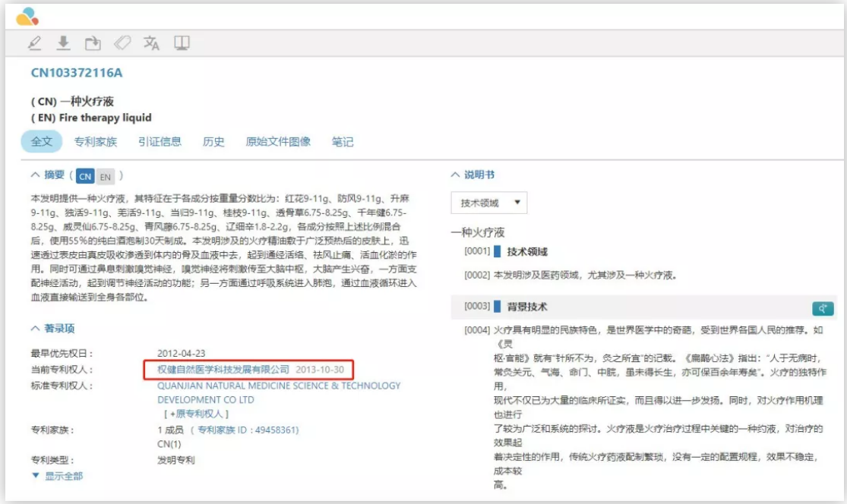Screen dimensions: 847x504
Task: Switch abstract language to CN
Action: tap(86, 177)
